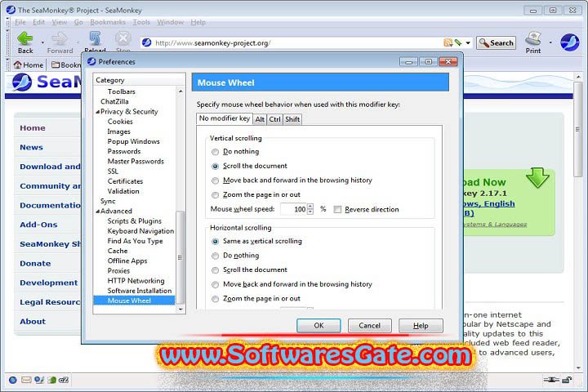Select ChatZilla in the category tree

[114, 101]
